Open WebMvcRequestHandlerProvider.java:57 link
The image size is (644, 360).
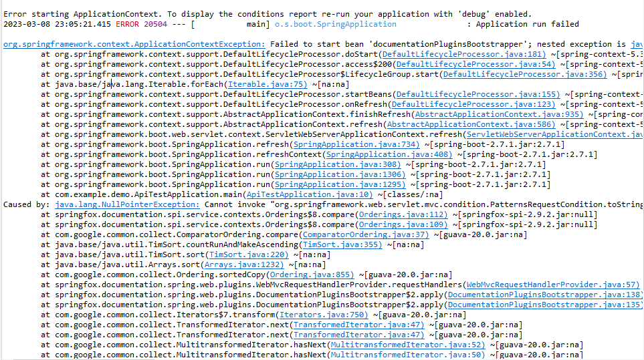[553, 285]
